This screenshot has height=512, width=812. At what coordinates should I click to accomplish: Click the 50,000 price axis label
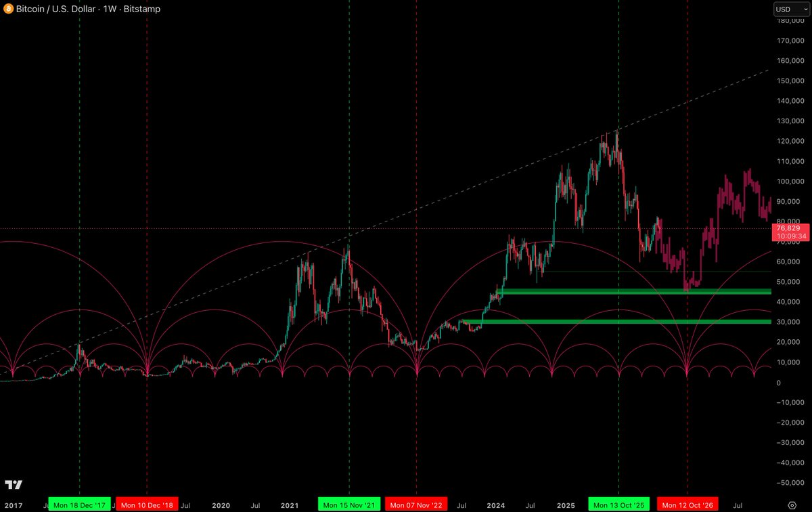(790, 282)
